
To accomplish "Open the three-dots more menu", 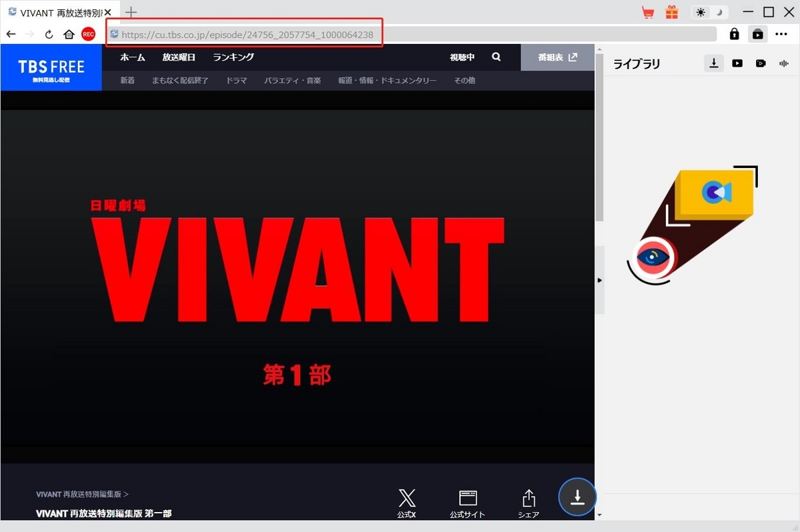I will point(781,34).
